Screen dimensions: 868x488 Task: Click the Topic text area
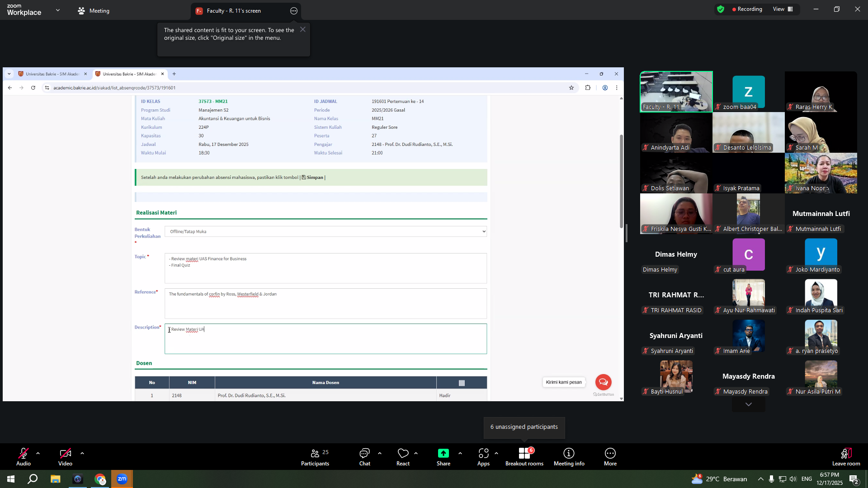click(x=325, y=268)
